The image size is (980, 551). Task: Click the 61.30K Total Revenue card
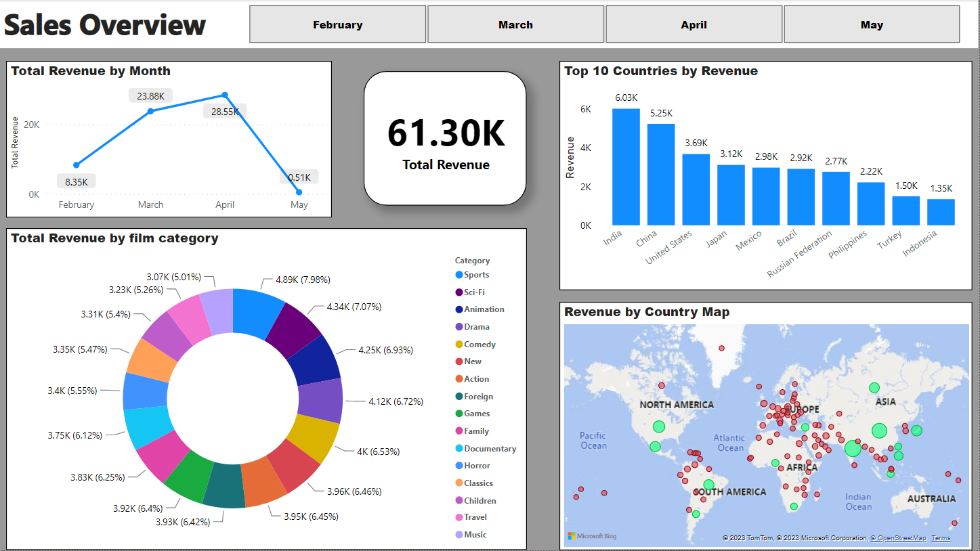446,139
